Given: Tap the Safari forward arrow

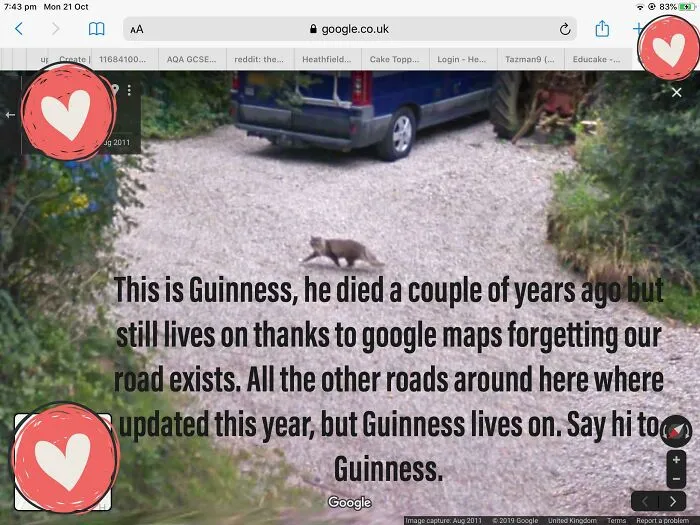Looking at the screenshot, I should click(x=55, y=29).
